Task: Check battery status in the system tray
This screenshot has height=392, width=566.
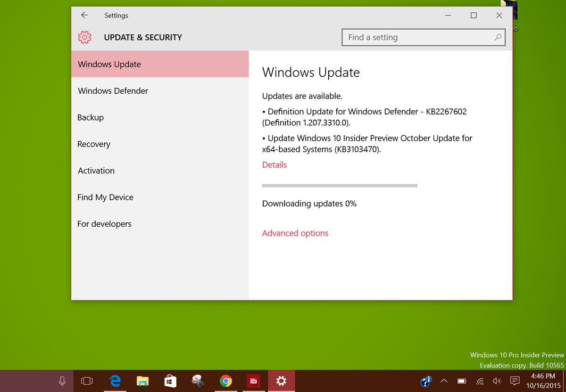Action: coord(461,381)
